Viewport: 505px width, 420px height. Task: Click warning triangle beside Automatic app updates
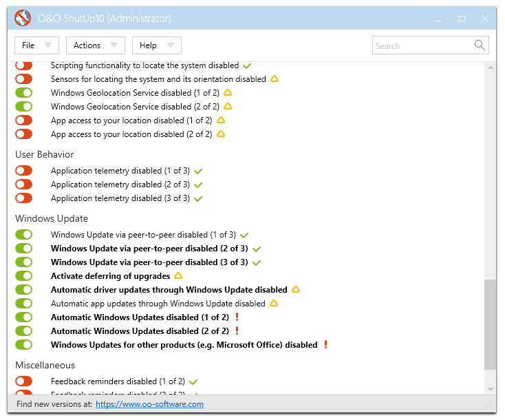tap(274, 303)
